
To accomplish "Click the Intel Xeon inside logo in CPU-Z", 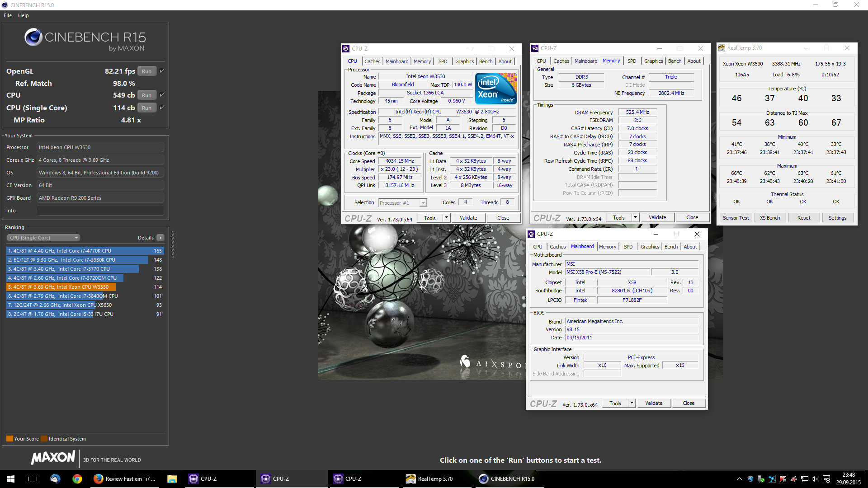I will point(496,89).
